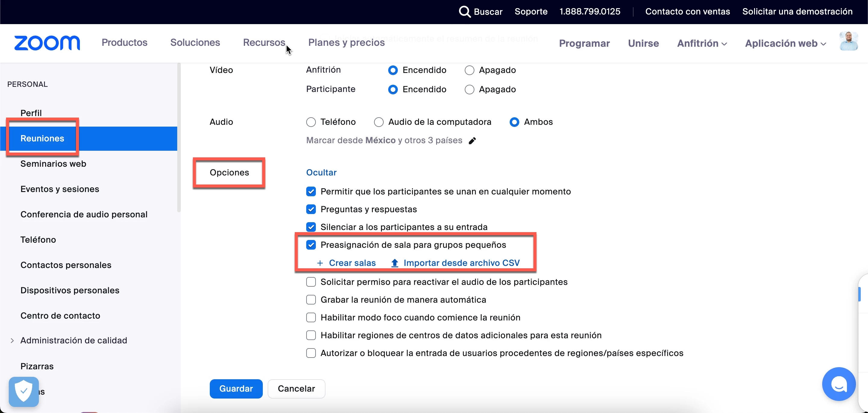This screenshot has height=413, width=868.
Task: Click the Guardar button
Action: click(x=236, y=389)
